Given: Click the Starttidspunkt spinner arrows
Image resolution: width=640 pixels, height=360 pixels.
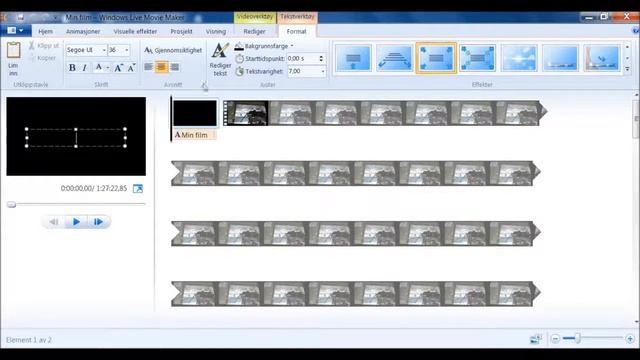Looking at the screenshot, I should coord(321,58).
